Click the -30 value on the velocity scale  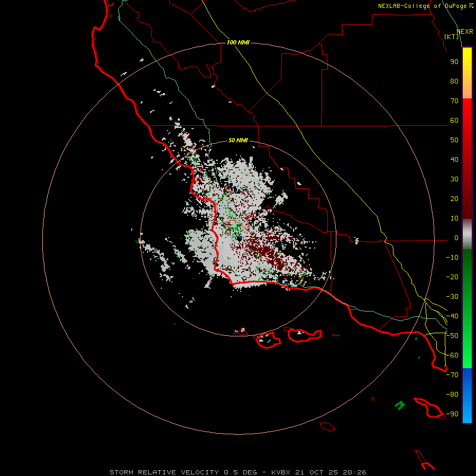pos(452,297)
